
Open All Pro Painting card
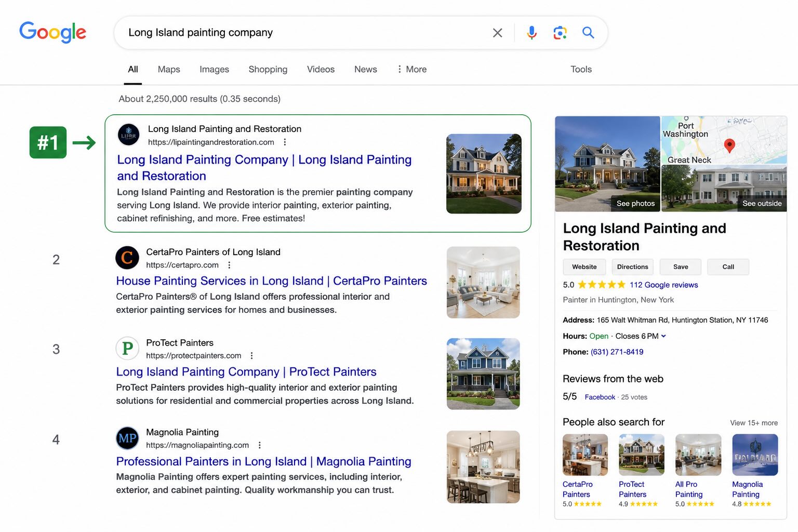(698, 471)
